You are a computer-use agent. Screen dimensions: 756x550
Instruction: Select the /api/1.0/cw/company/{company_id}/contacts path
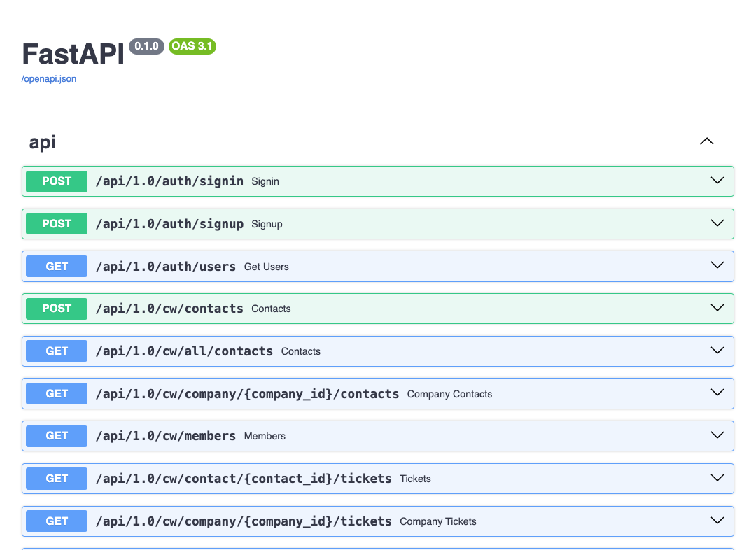[247, 394]
